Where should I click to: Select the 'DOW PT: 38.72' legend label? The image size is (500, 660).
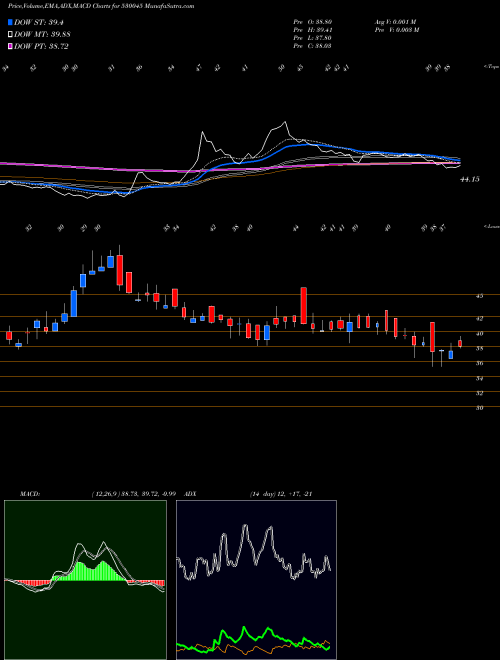click(41, 46)
